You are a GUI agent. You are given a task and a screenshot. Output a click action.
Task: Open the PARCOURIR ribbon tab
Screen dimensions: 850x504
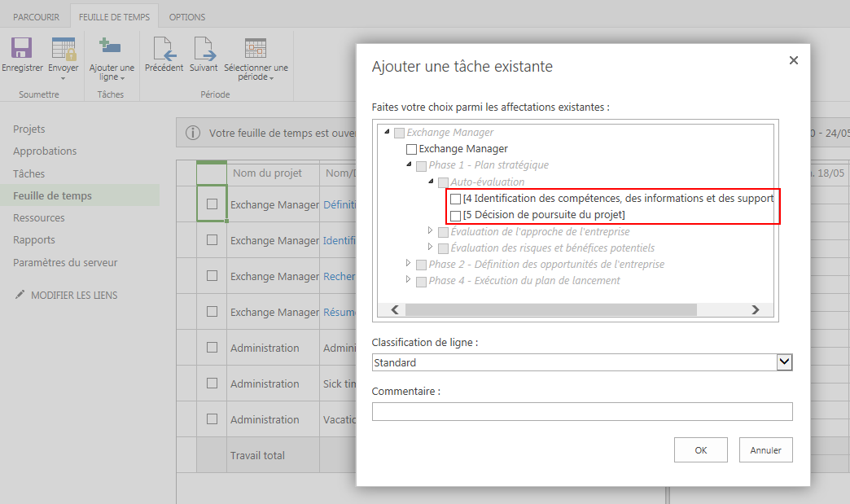(x=36, y=17)
